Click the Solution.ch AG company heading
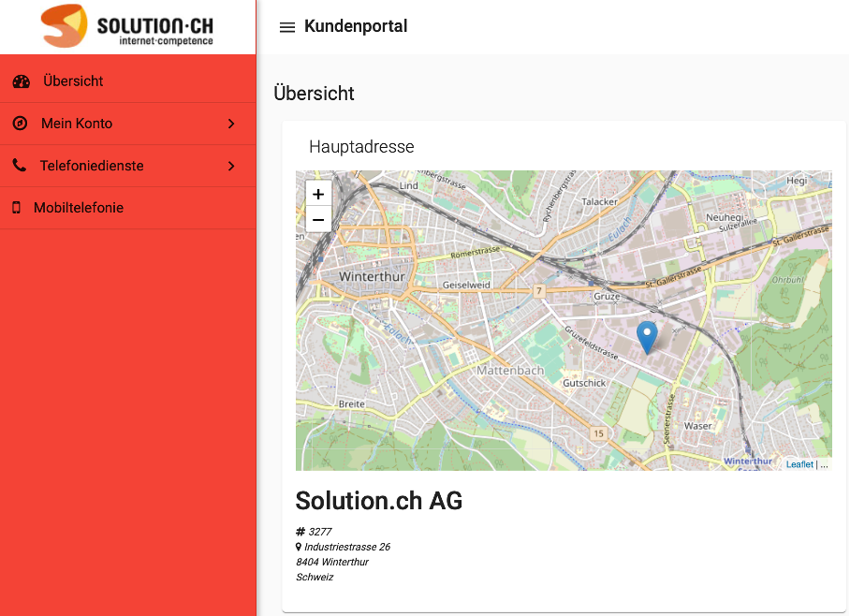 (x=379, y=501)
